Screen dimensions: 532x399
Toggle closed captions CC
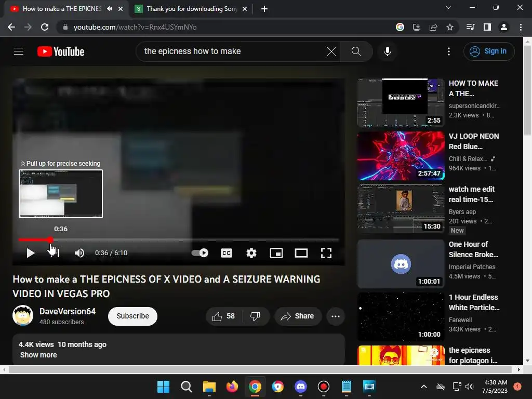pyautogui.click(x=227, y=253)
